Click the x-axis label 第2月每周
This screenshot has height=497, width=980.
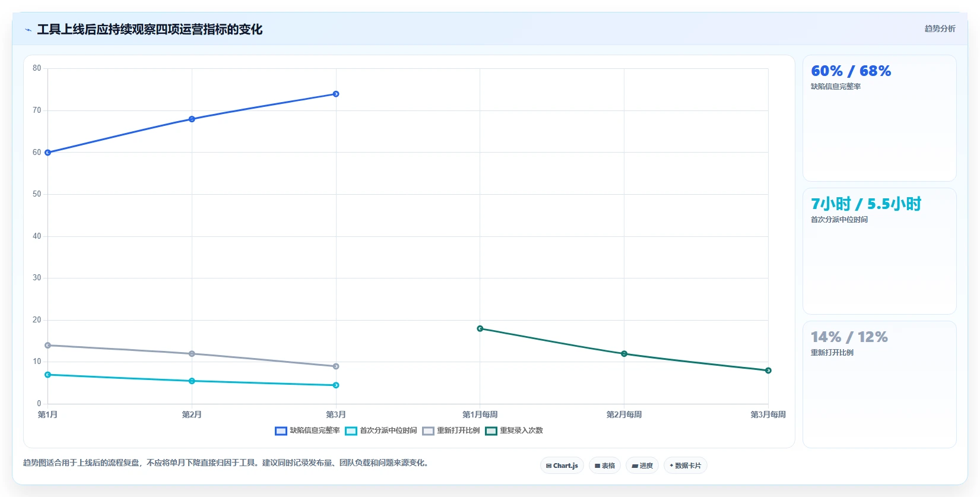coord(624,414)
